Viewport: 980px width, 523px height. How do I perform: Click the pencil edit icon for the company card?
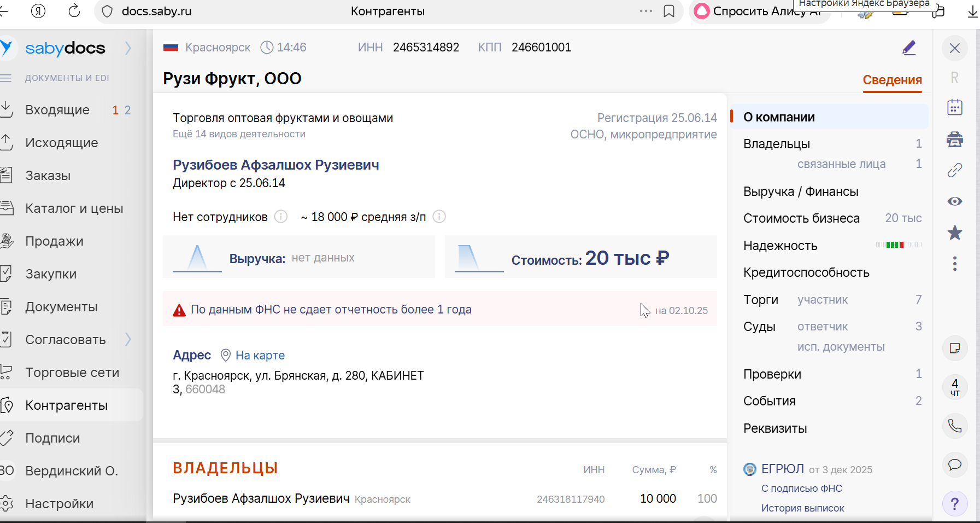pyautogui.click(x=909, y=48)
